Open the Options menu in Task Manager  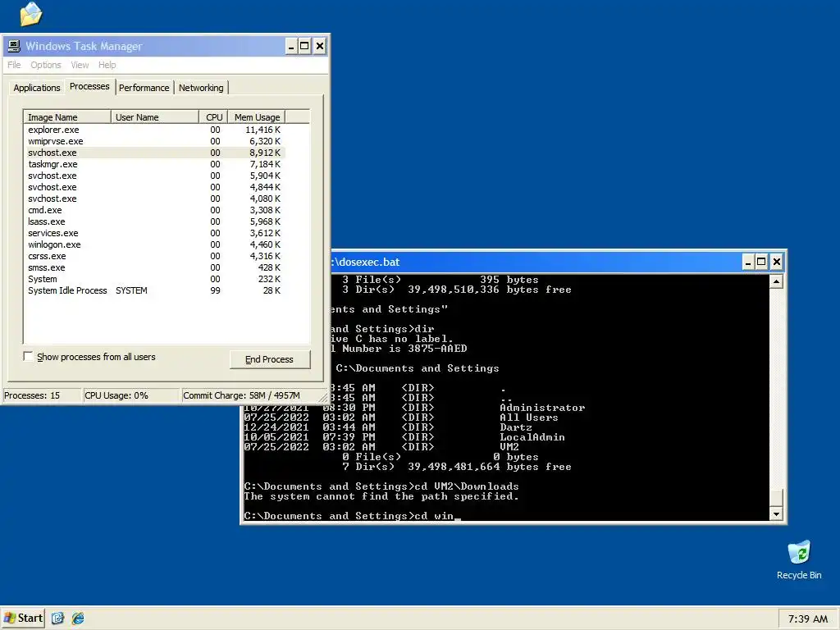(x=46, y=65)
